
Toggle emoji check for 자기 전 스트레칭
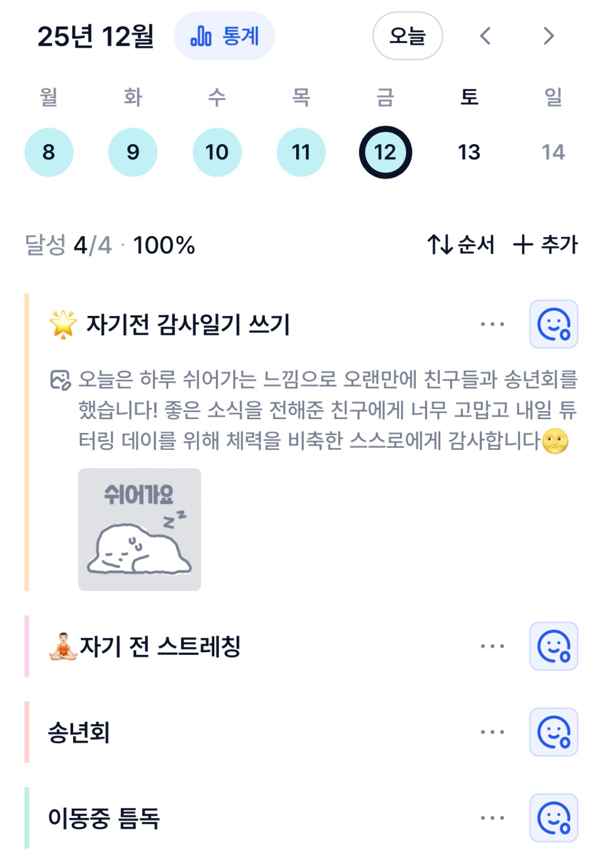[553, 646]
